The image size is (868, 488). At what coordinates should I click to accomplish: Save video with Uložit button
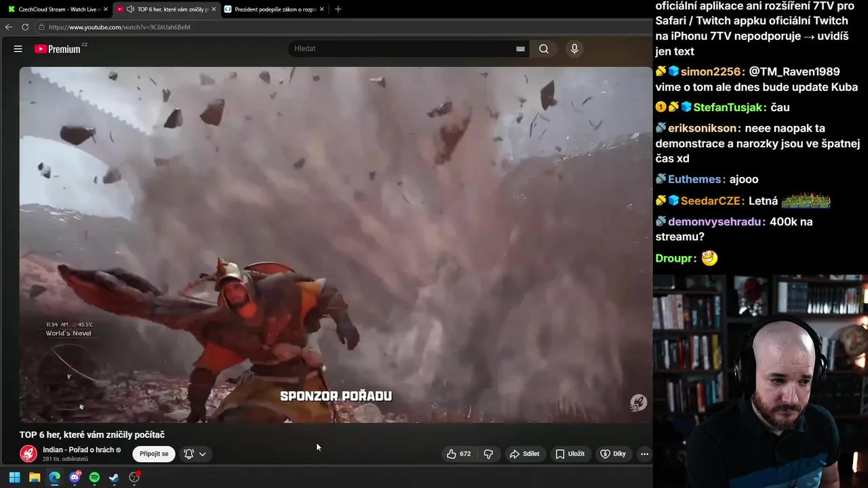click(x=570, y=454)
